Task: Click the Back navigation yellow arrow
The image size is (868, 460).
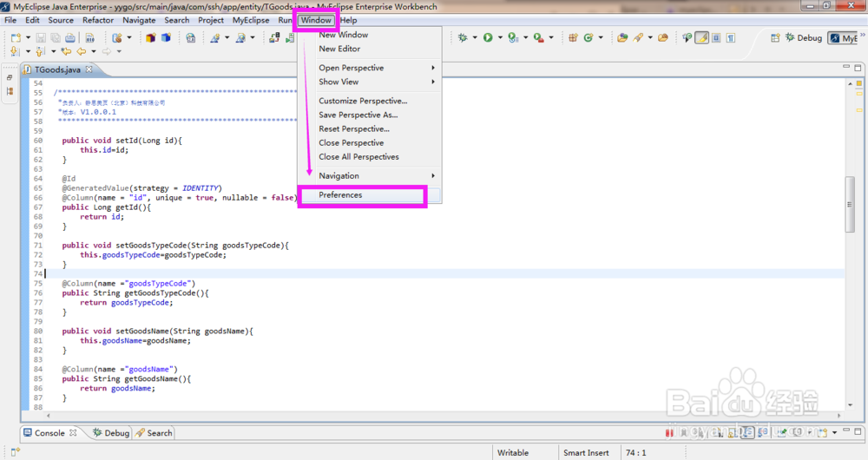Action: point(82,51)
